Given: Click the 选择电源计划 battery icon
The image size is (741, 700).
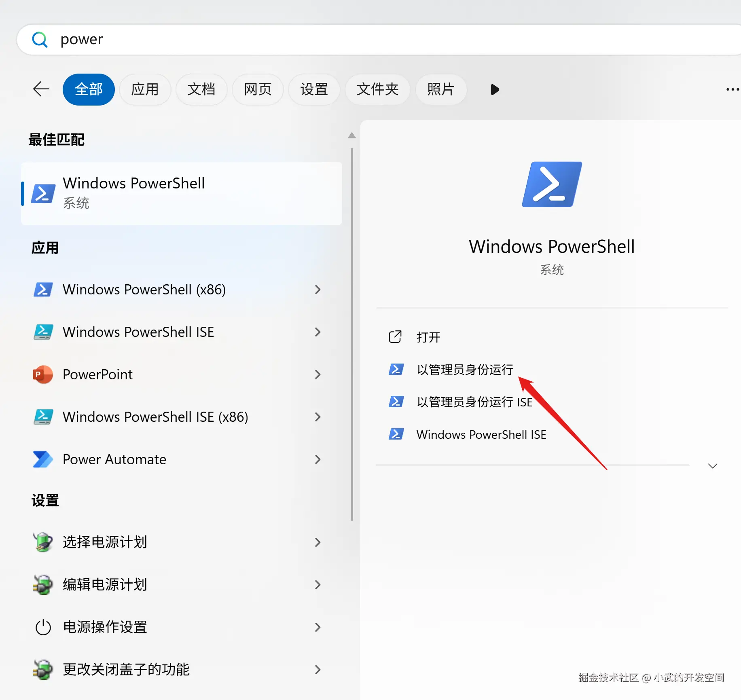Looking at the screenshot, I should pos(43,542).
